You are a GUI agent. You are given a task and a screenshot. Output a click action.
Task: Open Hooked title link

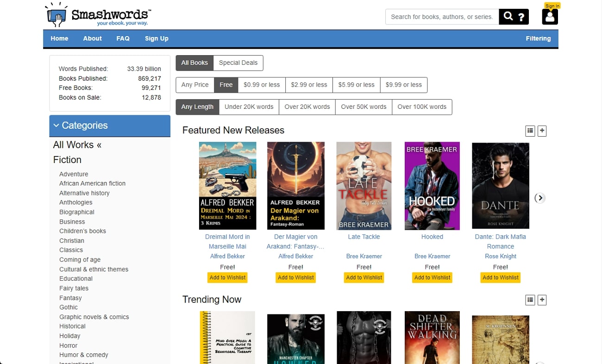tap(432, 237)
